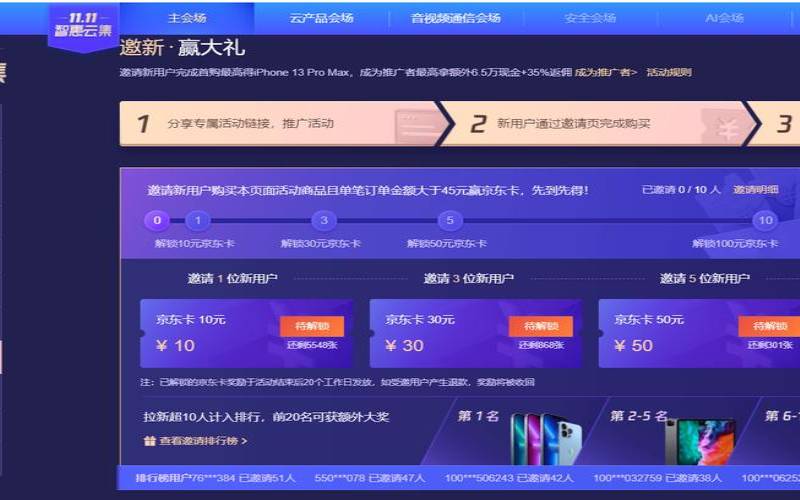
Task: Click ticker entry 550***078 已邀请47人
Action: point(370,478)
